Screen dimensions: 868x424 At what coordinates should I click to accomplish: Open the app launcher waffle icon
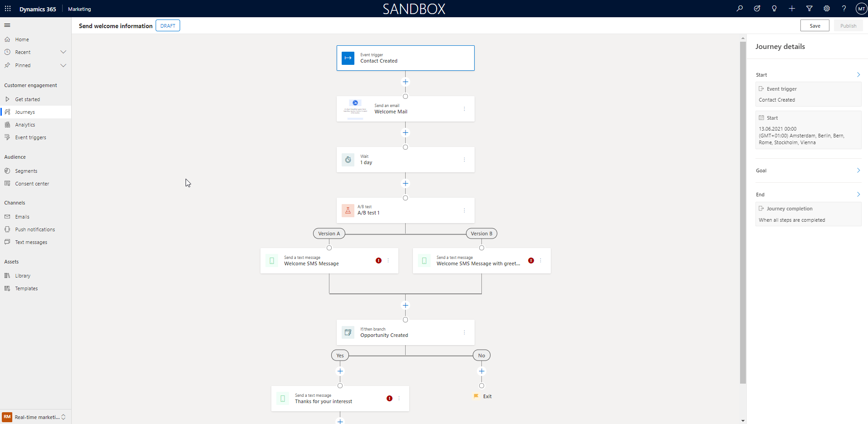coord(8,9)
